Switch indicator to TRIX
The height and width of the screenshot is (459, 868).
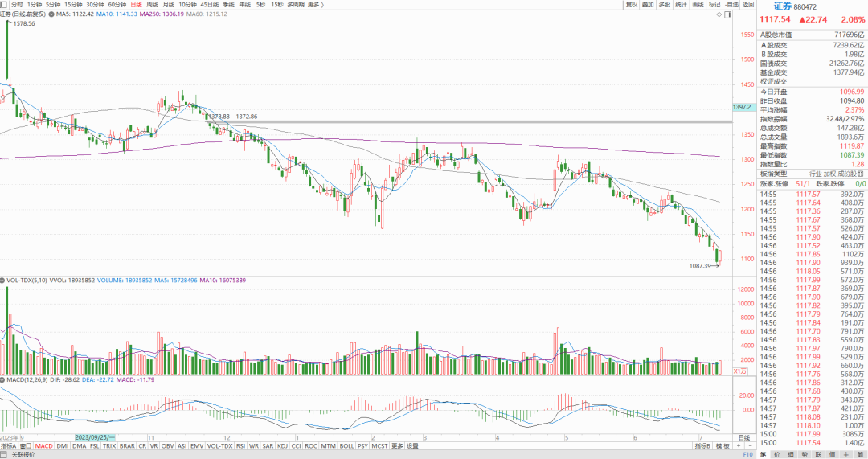[x=109, y=445]
